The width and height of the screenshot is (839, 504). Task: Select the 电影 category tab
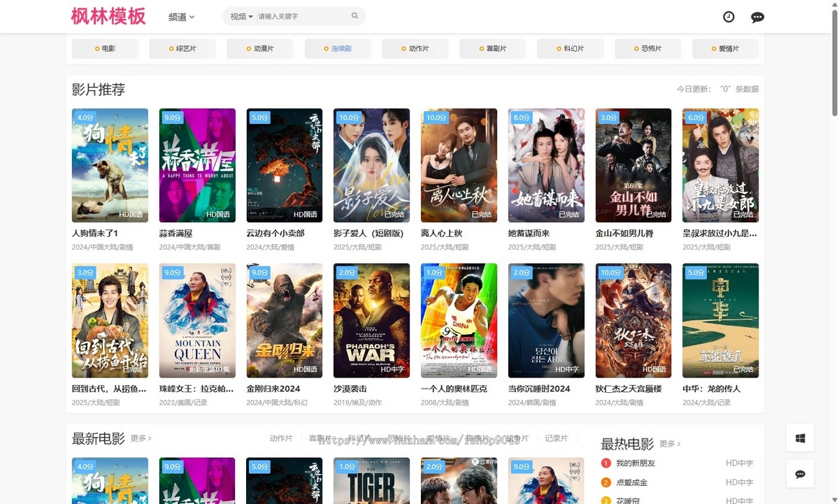coord(105,49)
